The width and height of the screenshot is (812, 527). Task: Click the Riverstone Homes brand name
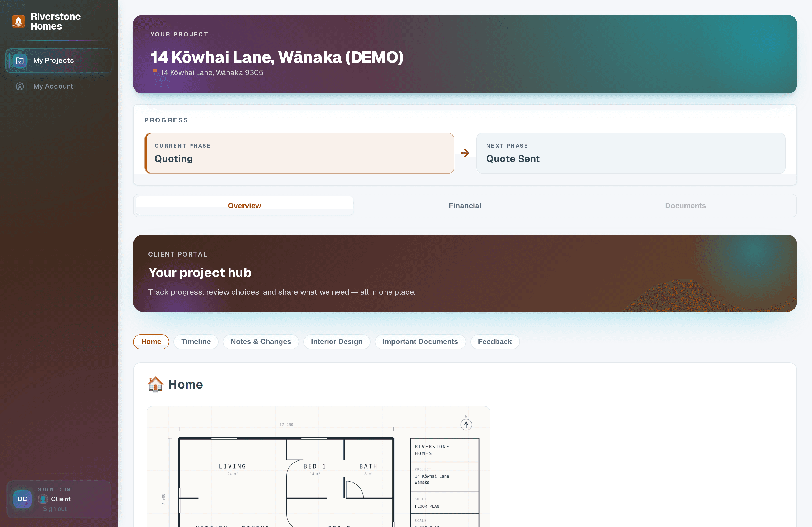tap(56, 21)
